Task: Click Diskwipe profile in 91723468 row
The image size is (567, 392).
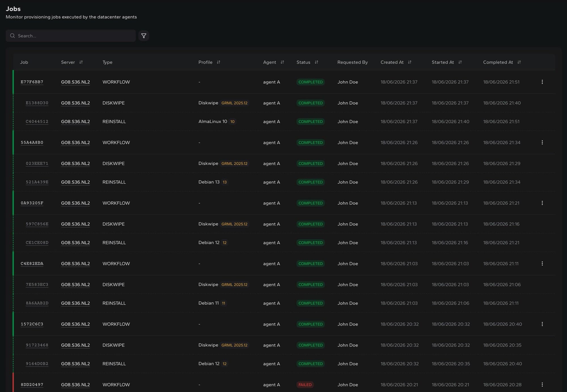Action: (208, 345)
